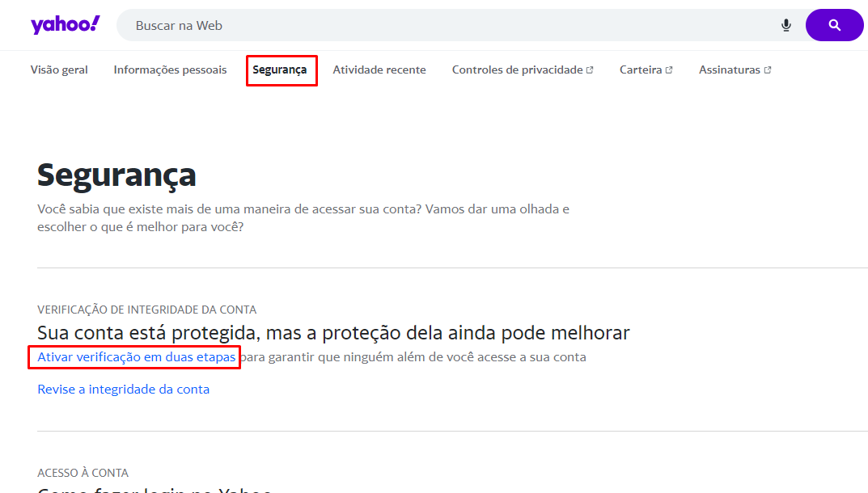Click the Yahoo logo
Image resolution: width=868 pixels, height=493 pixels.
coord(66,25)
